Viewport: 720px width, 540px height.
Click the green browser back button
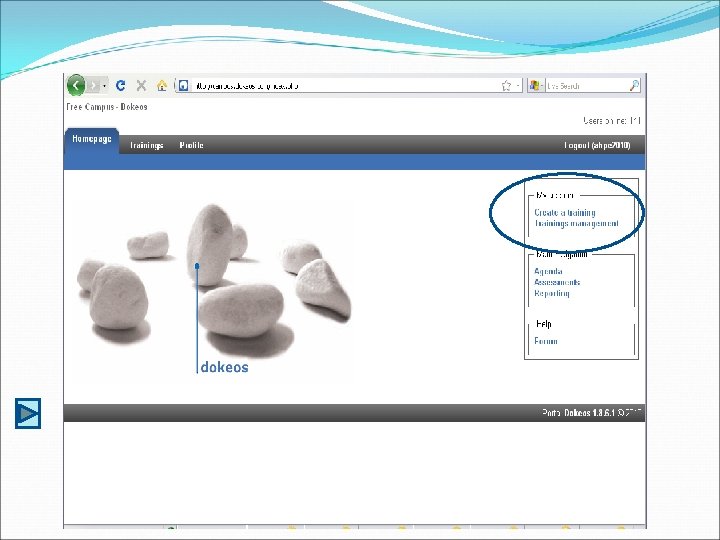pyautogui.click(x=76, y=85)
